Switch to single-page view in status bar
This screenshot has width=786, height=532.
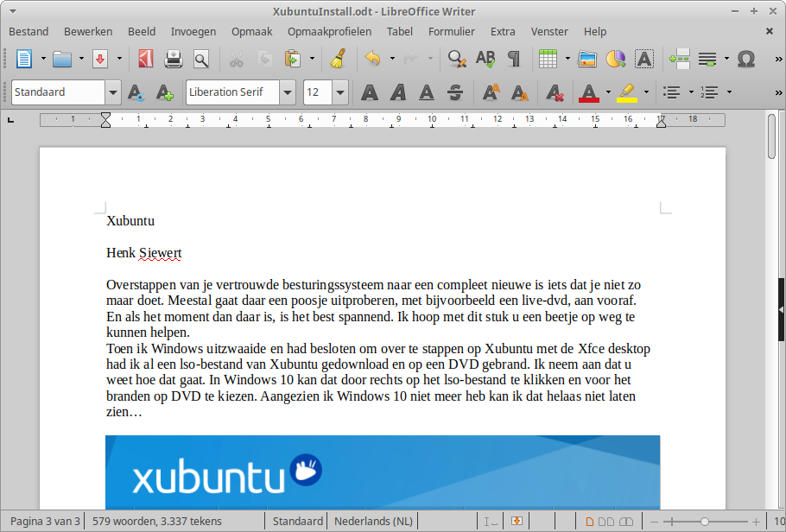(x=590, y=522)
